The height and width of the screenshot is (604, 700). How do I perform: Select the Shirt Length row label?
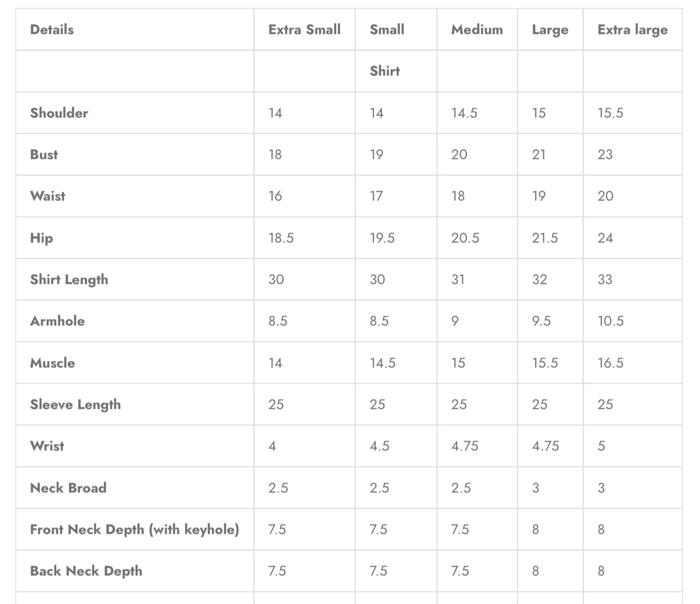click(69, 280)
